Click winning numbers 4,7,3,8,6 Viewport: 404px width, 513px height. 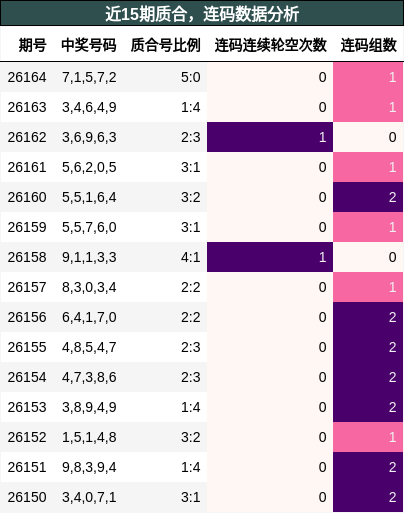click(x=89, y=377)
